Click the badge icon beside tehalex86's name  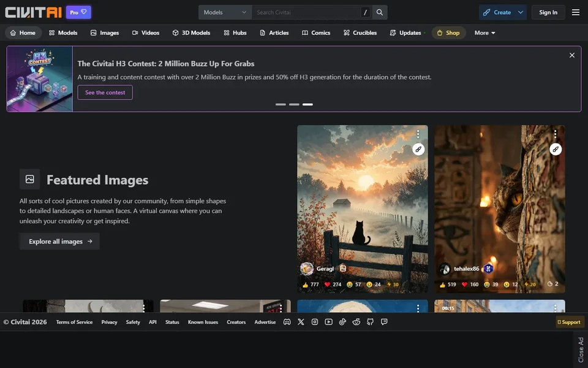tap(488, 269)
